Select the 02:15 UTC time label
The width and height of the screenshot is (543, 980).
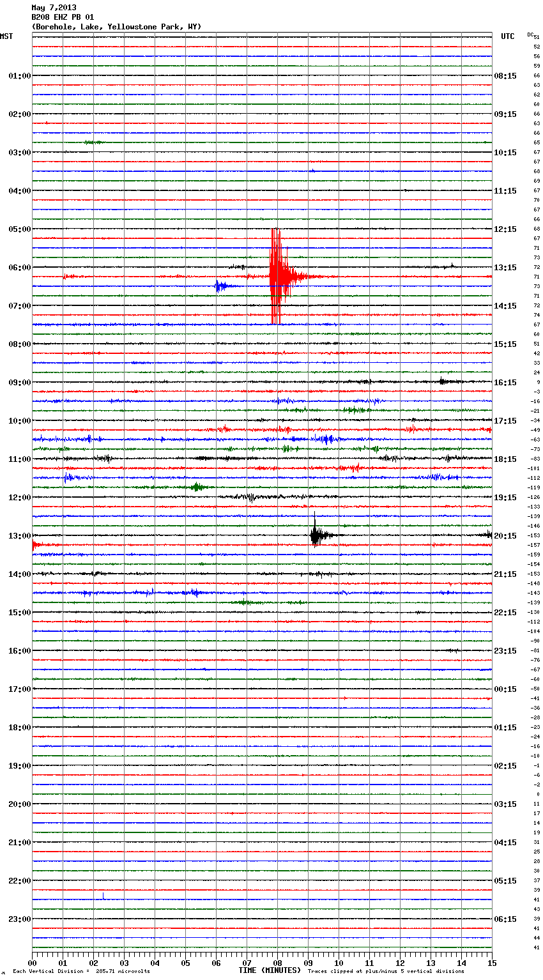coord(505,766)
